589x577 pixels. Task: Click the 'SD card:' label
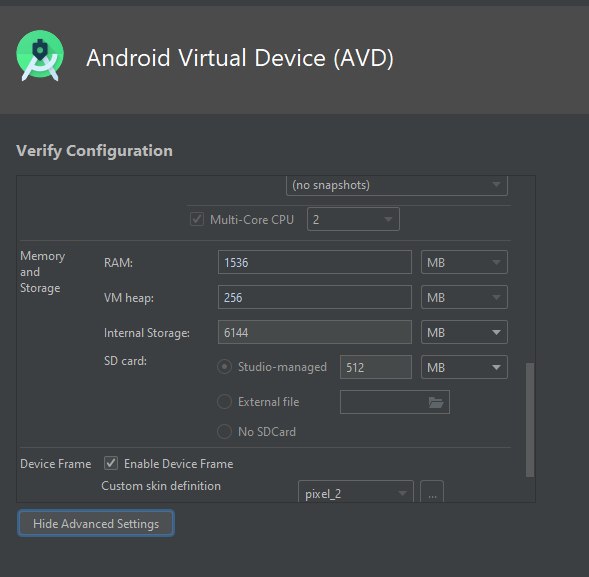125,361
